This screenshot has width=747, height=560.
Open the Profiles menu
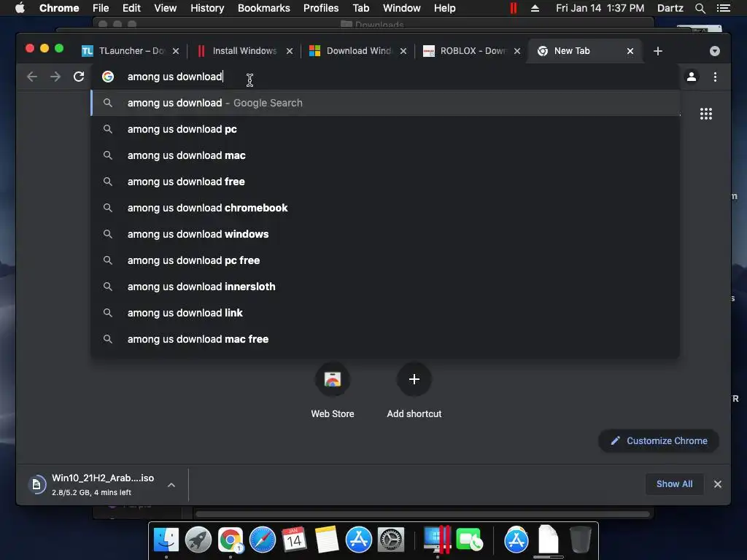(x=321, y=8)
